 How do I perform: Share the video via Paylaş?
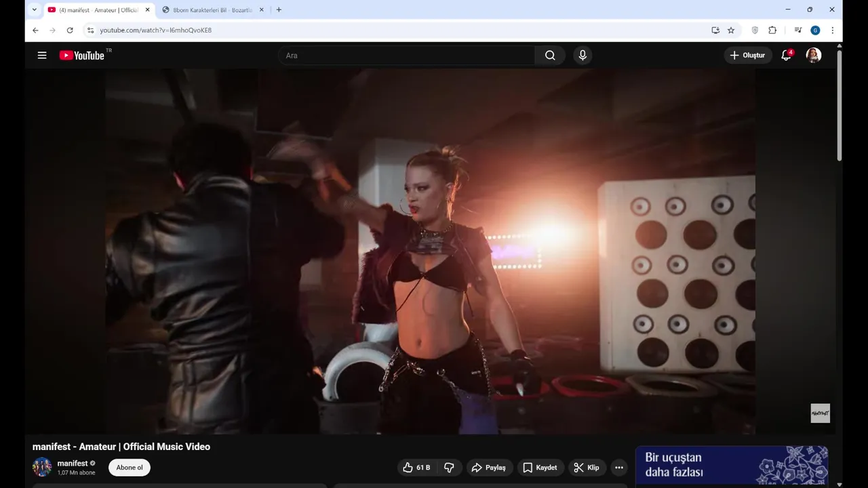tap(489, 468)
